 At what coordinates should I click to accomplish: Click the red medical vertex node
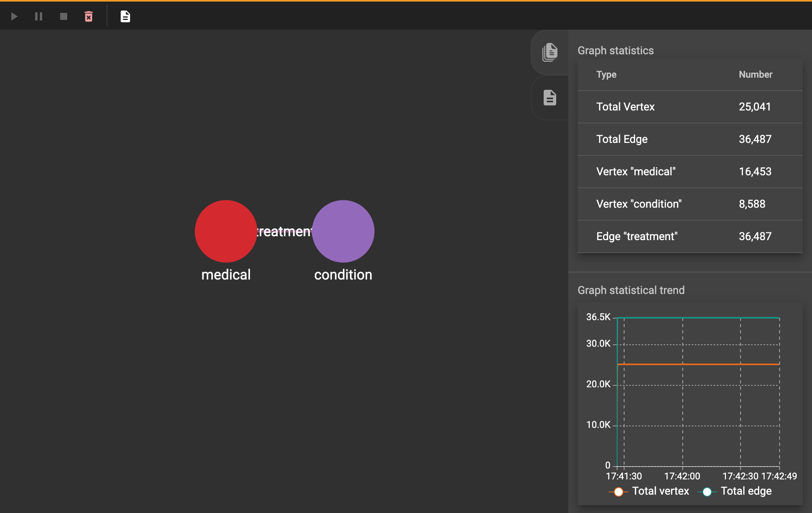click(x=226, y=231)
